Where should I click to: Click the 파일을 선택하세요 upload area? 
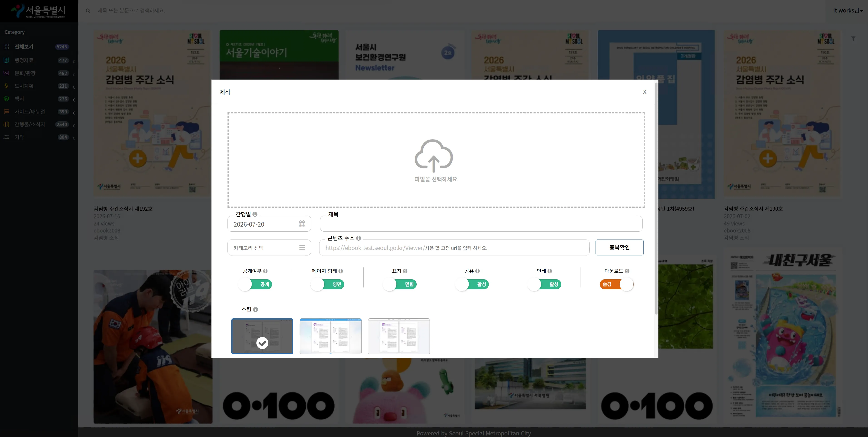coord(436,160)
